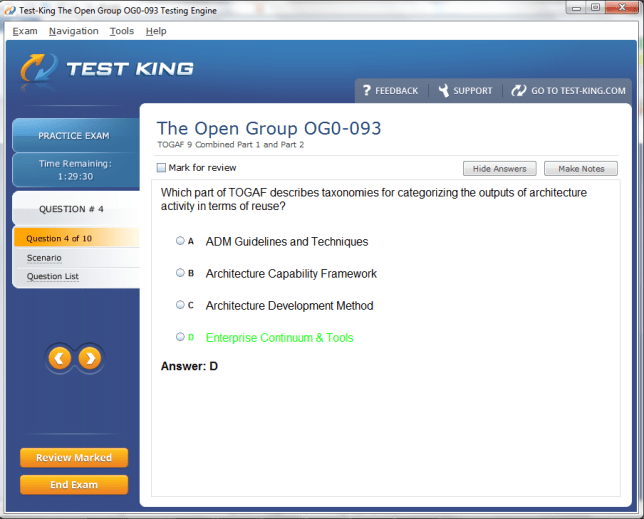This screenshot has width=644, height=519.
Task: Open the Tools menu
Action: tap(121, 31)
